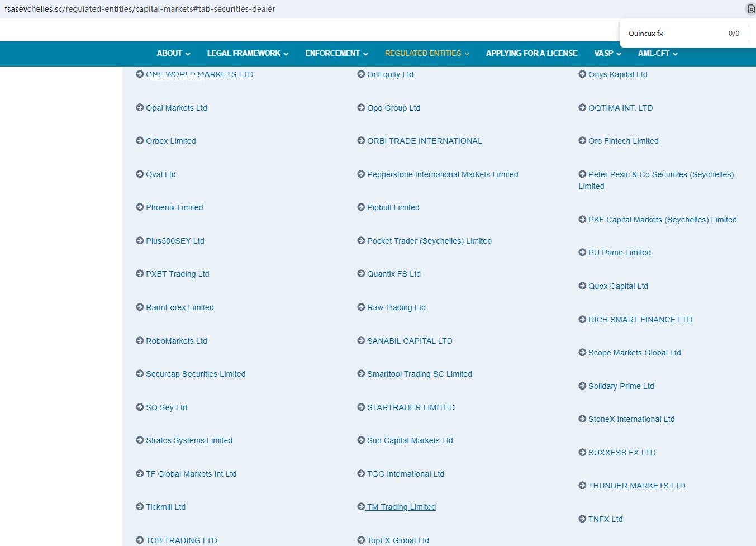756x546 pixels.
Task: Expand the VASP menu
Action: coord(607,53)
